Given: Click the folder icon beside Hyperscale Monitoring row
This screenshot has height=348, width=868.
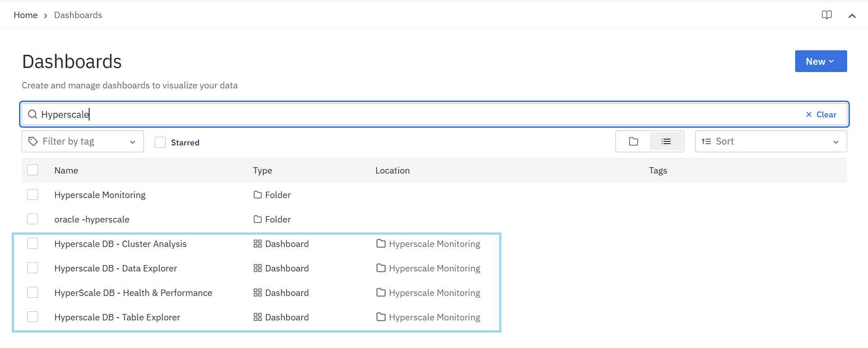Looking at the screenshot, I should (x=258, y=195).
